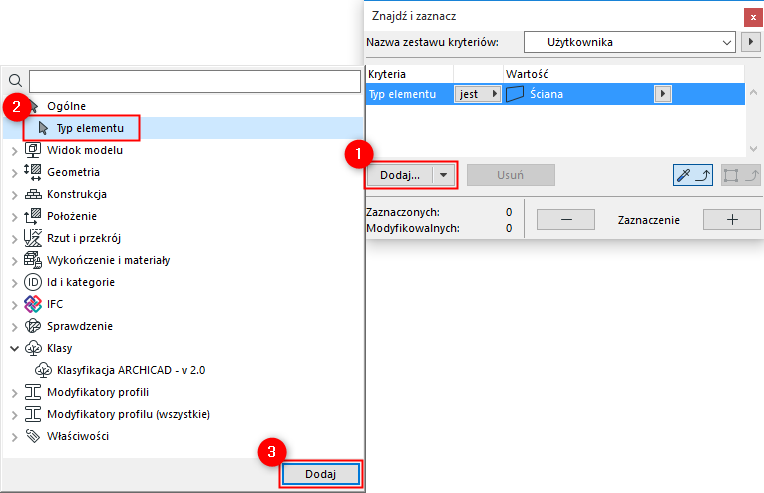Screen dimensions: 764x493
Task: Click the minus selection button
Action: tap(566, 220)
